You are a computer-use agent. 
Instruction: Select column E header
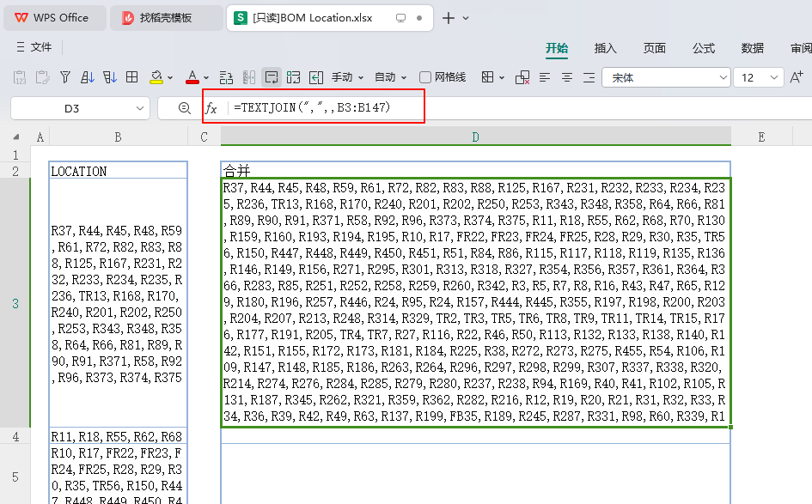[x=761, y=137]
